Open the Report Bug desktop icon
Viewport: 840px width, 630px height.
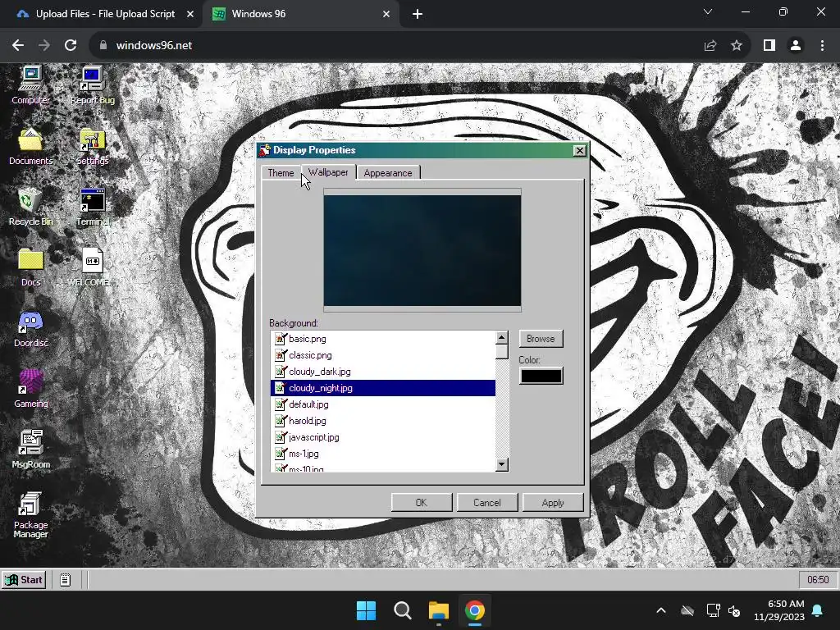[x=92, y=84]
